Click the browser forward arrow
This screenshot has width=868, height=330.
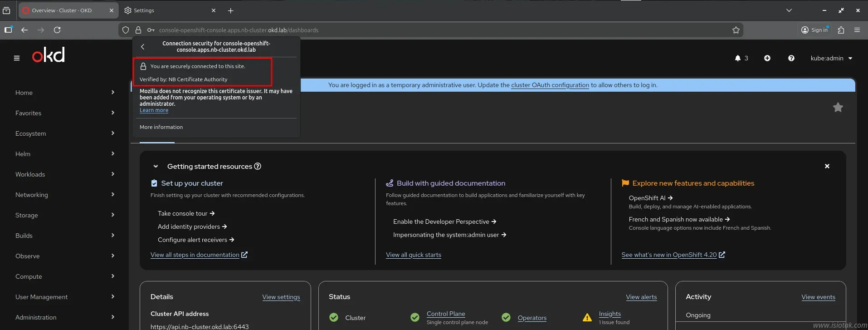click(x=41, y=30)
